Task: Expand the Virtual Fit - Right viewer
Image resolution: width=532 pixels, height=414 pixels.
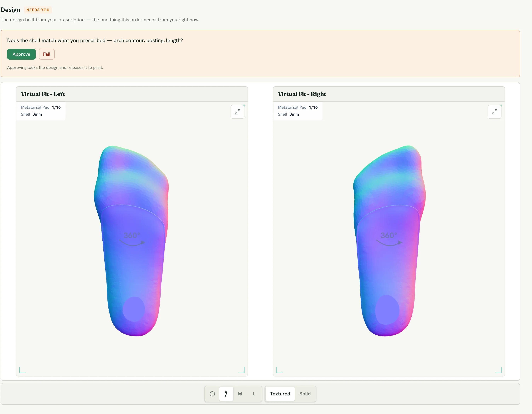Action: tap(494, 112)
